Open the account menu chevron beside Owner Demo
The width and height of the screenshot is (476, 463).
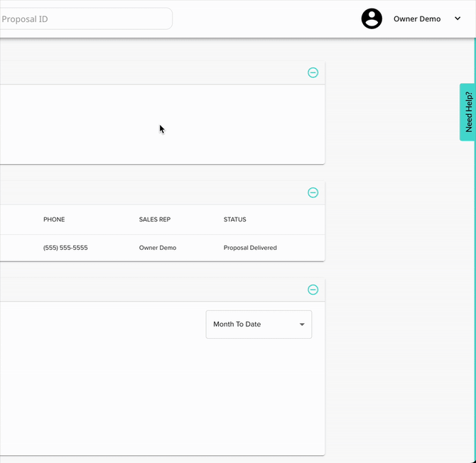click(457, 19)
